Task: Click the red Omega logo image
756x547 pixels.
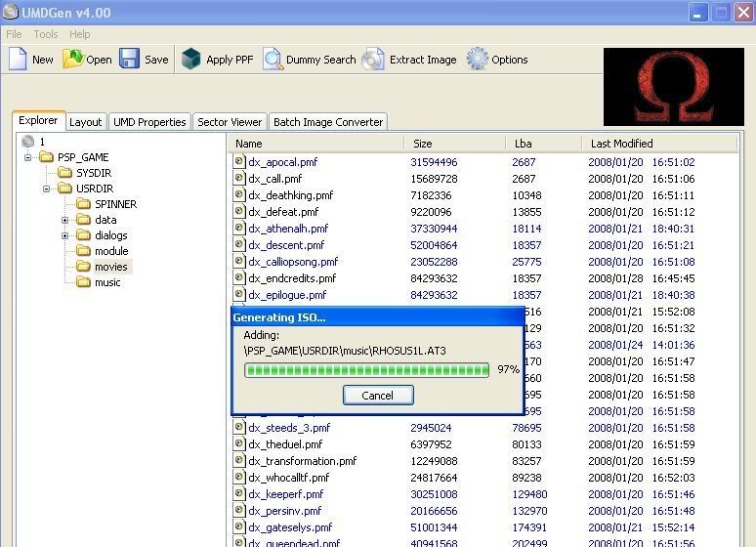Action: (x=674, y=86)
